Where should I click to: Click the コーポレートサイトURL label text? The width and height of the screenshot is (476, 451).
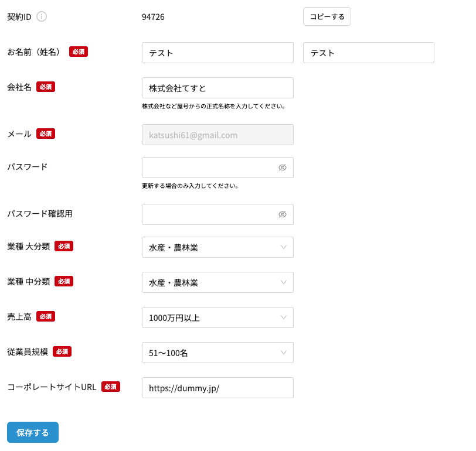coord(52,387)
